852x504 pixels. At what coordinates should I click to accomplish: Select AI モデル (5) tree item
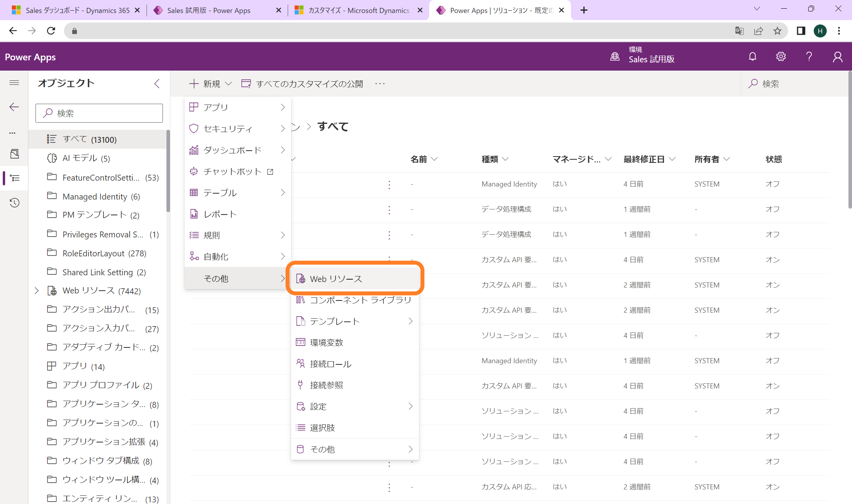click(97, 158)
